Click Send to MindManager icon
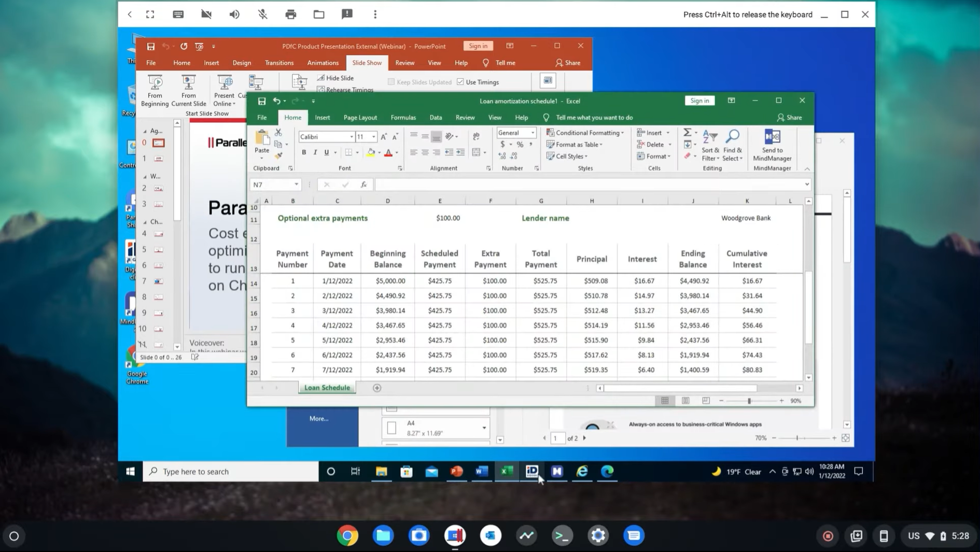 (772, 145)
